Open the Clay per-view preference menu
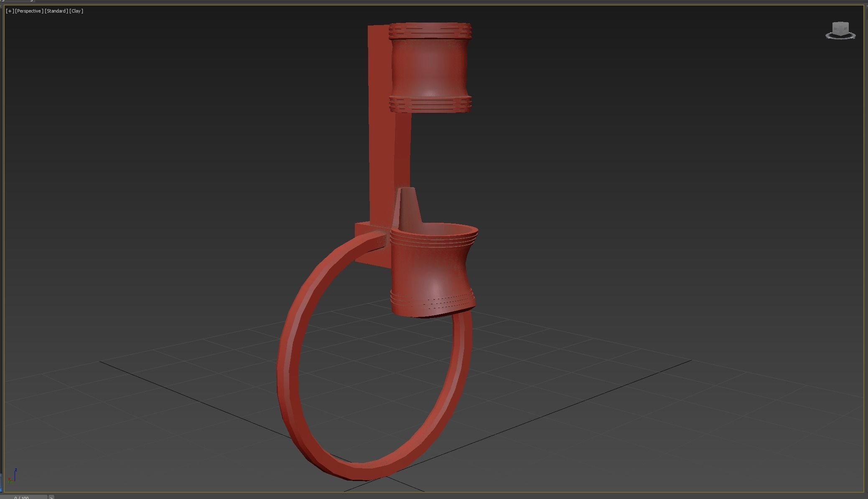This screenshot has width=868, height=499. [76, 11]
